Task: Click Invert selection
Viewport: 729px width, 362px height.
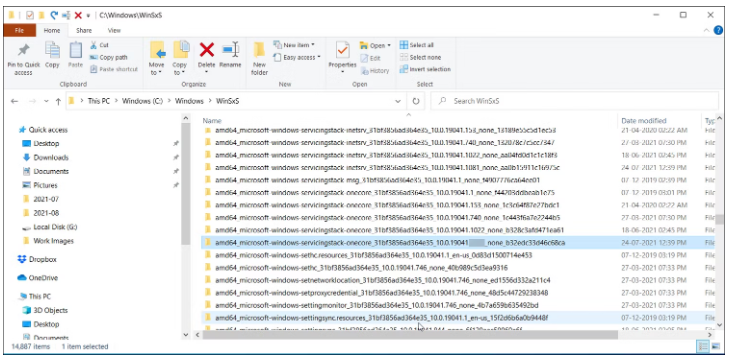Action: pos(425,69)
